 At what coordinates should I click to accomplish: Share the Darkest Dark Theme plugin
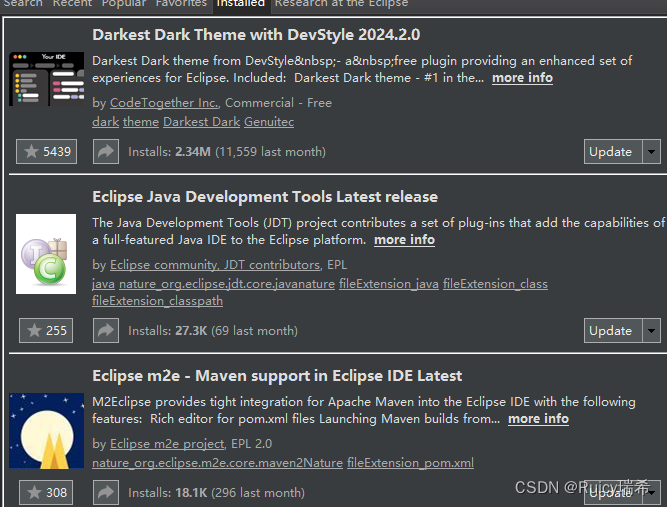pyautogui.click(x=106, y=151)
